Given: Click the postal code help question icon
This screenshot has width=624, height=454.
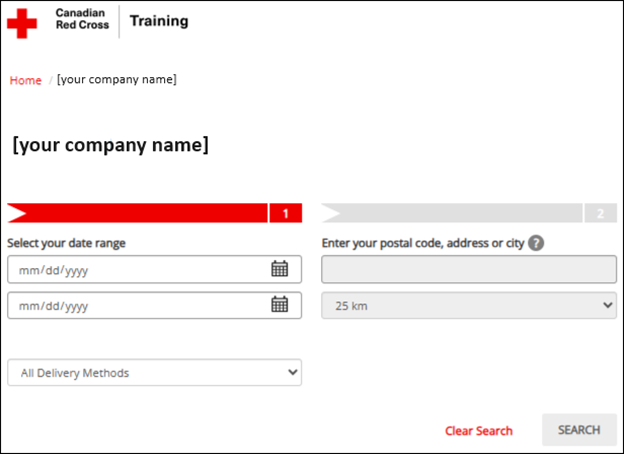Looking at the screenshot, I should (x=536, y=243).
